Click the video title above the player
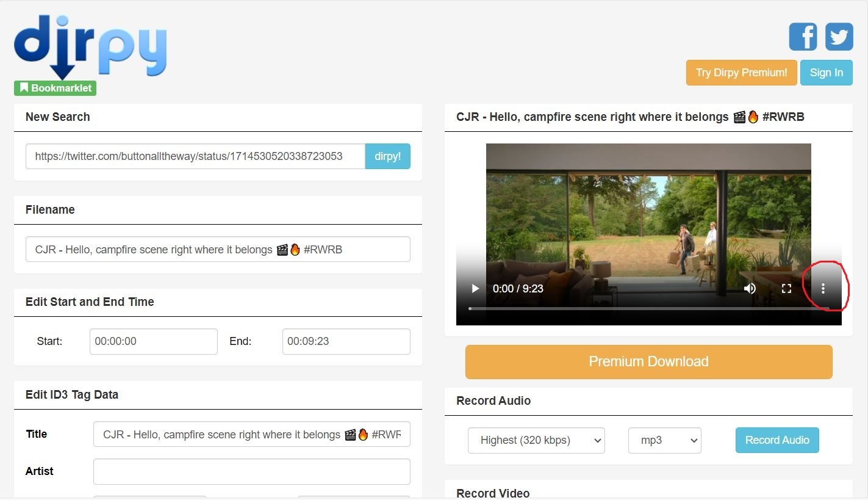Screen dimensions: 868x500 pyautogui.click(x=630, y=117)
